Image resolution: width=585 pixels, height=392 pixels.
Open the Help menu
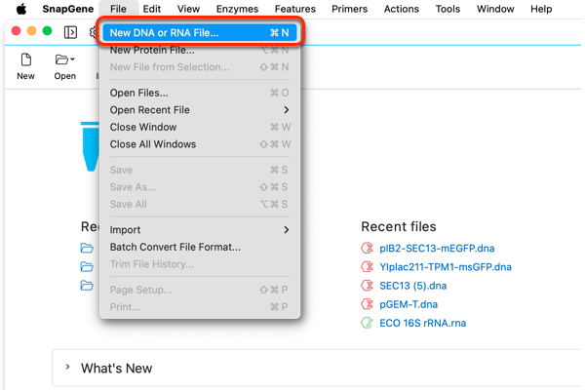coord(541,9)
